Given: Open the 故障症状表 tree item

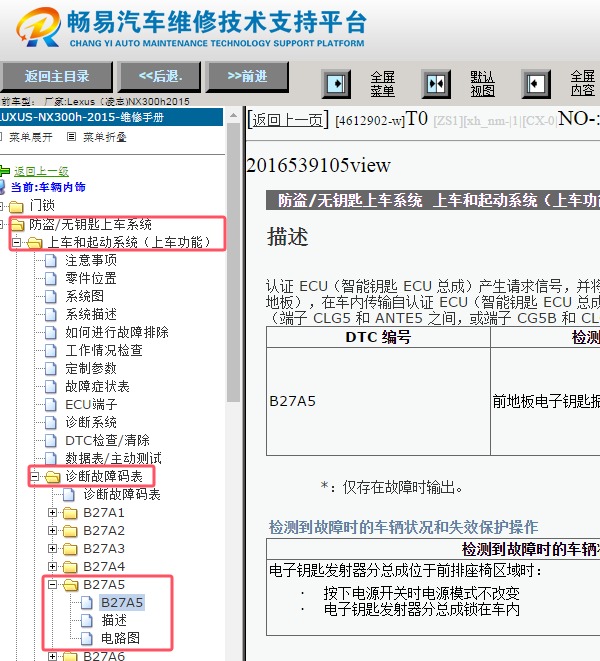Looking at the screenshot, I should pyautogui.click(x=97, y=387).
